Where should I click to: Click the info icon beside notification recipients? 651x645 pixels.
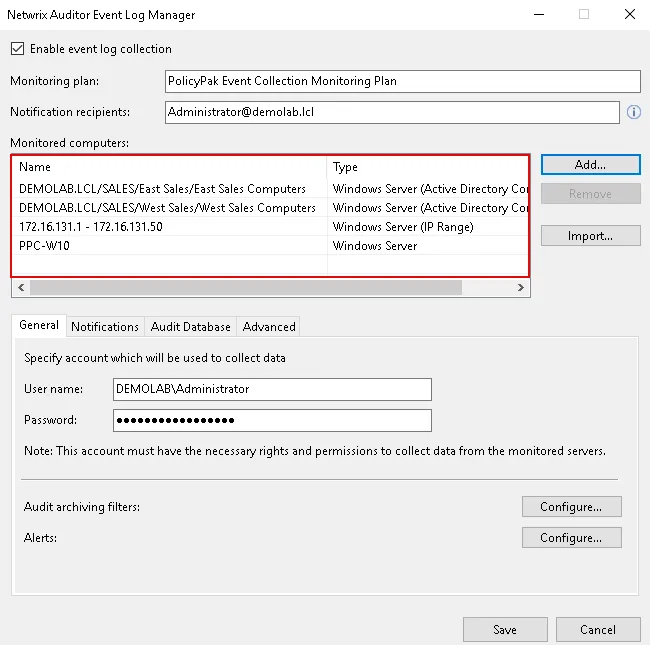point(632,112)
